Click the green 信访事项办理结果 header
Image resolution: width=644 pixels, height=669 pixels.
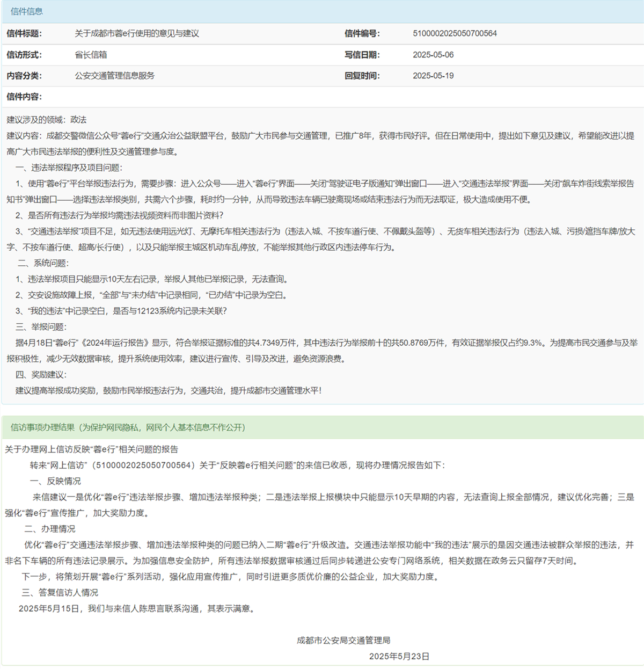pos(322,427)
